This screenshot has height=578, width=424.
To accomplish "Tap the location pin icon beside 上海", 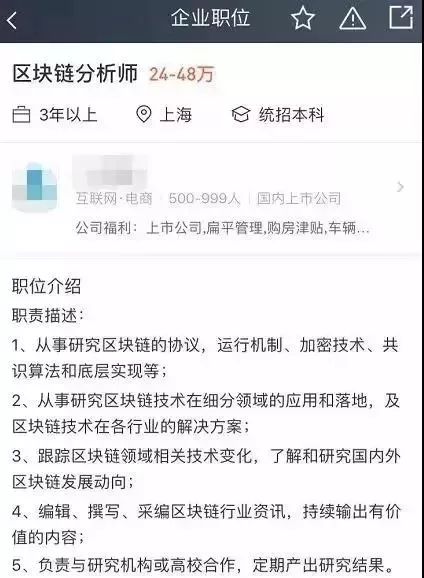I will 143,114.
